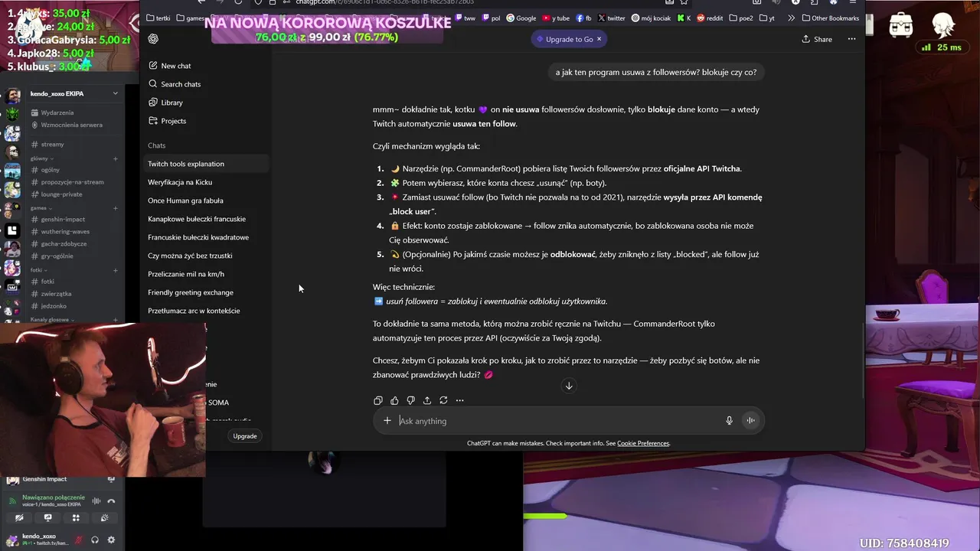Open the Library section
Viewport: 980px width, 551px height.
tap(165, 103)
